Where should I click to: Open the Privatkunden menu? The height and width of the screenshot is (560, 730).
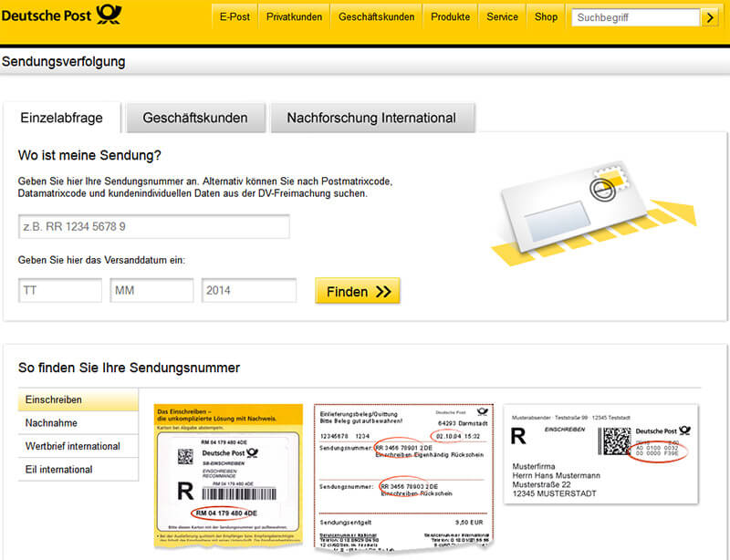tap(294, 17)
